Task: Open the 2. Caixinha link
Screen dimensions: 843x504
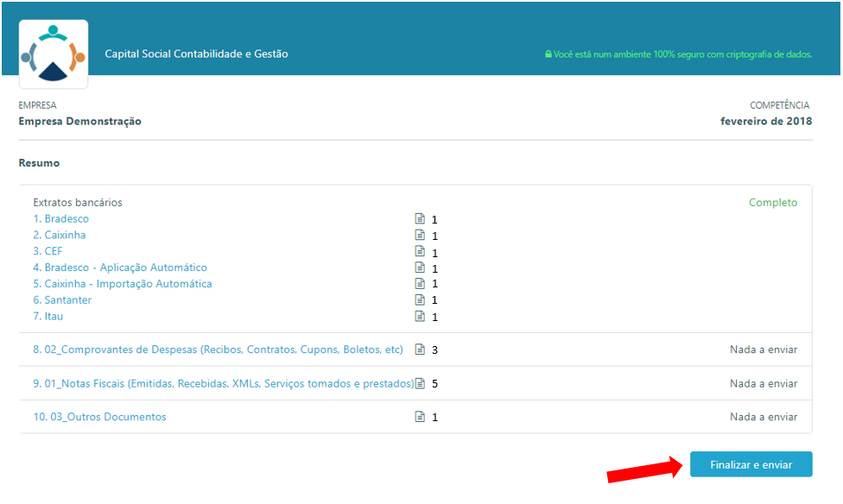Action: point(59,235)
